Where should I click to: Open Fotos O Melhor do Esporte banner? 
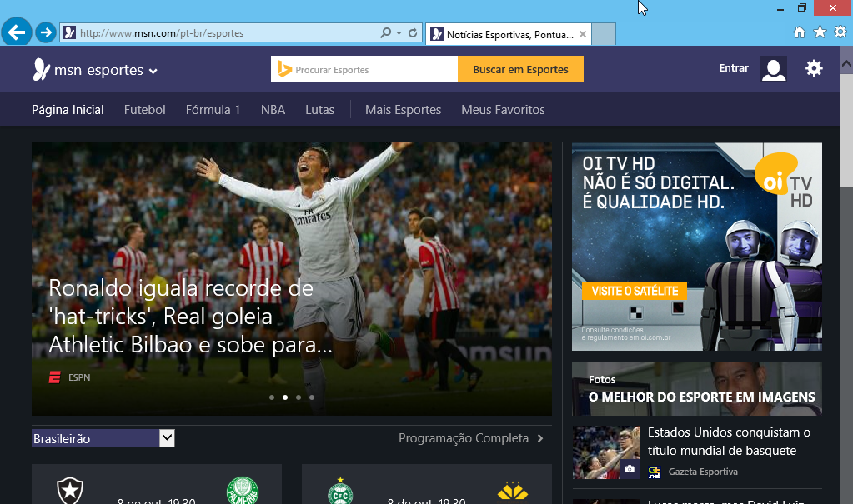point(697,389)
